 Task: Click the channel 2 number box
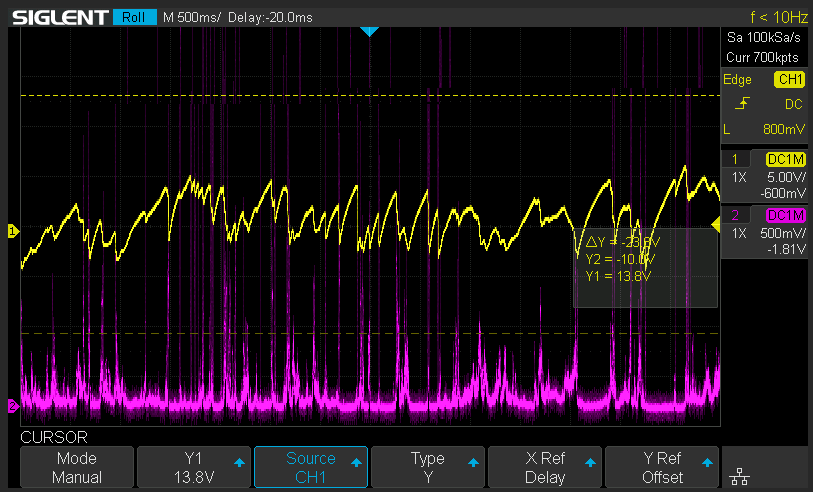735,215
